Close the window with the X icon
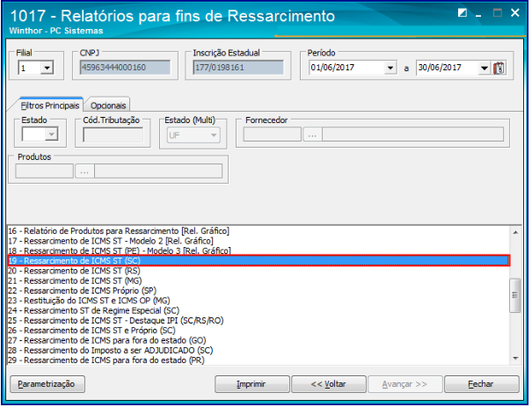Image resolution: width=532 pixels, height=407 pixels. 514,13
